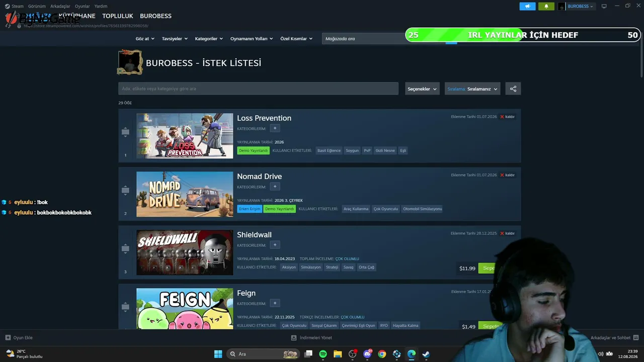Open the green notifications bell

(546, 6)
